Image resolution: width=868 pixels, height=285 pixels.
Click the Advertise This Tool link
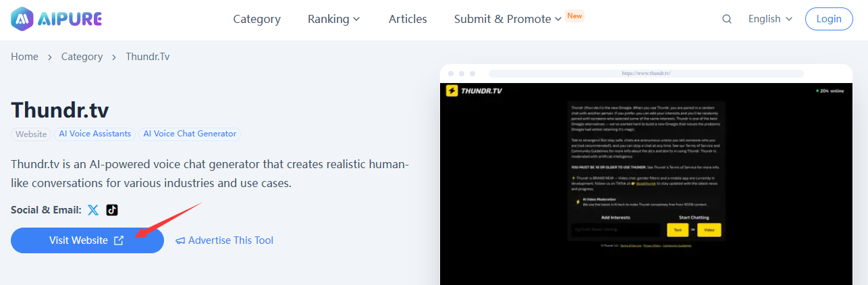coord(225,240)
